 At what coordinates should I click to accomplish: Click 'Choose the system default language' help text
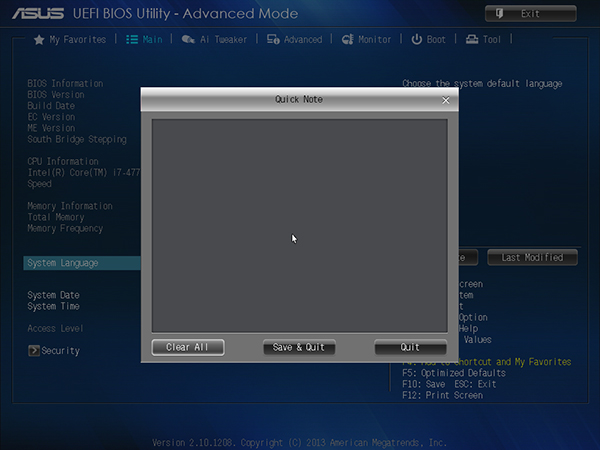[482, 84]
